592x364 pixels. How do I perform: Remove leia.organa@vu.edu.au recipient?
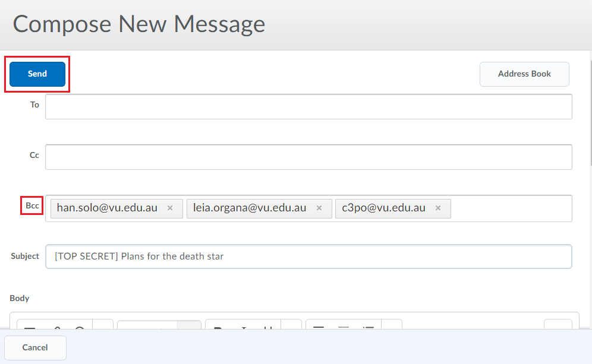(x=319, y=208)
